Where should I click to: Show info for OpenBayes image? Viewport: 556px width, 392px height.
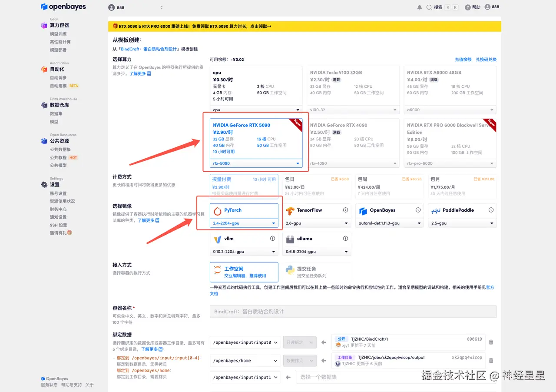(x=418, y=210)
